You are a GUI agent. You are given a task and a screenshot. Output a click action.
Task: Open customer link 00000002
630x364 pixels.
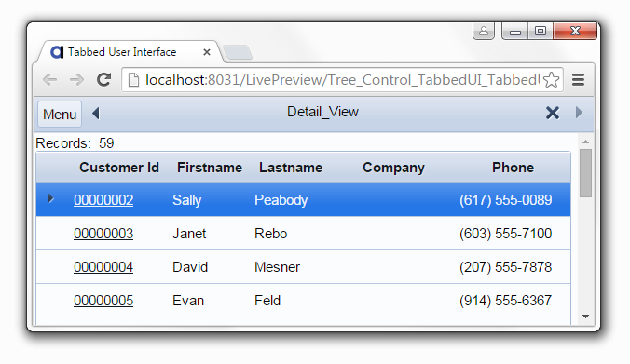pyautogui.click(x=103, y=200)
